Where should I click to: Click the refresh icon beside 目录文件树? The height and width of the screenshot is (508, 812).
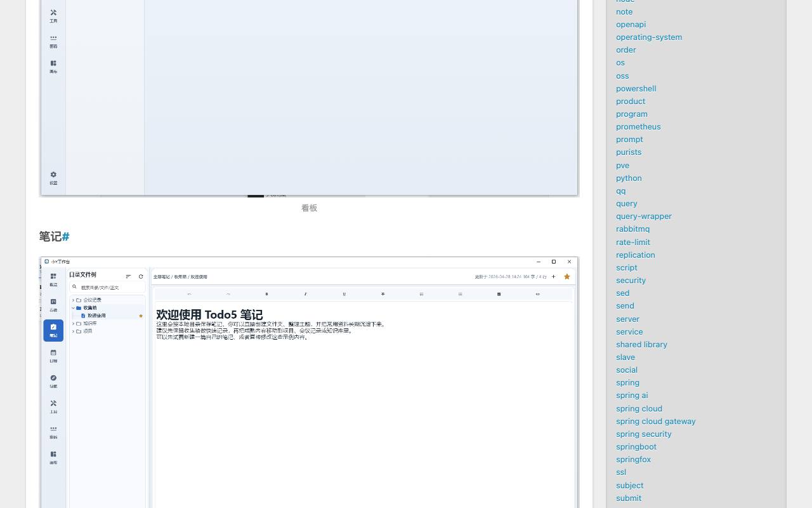[x=141, y=276]
